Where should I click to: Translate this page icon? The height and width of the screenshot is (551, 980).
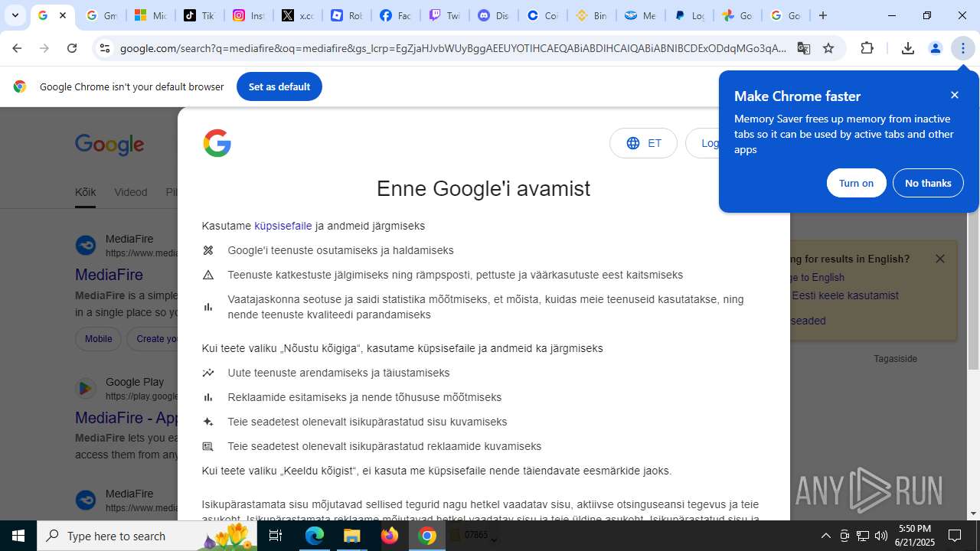(x=803, y=48)
